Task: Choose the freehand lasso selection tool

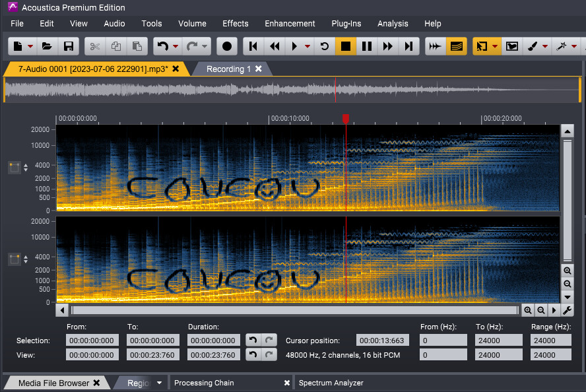Action: coord(512,46)
